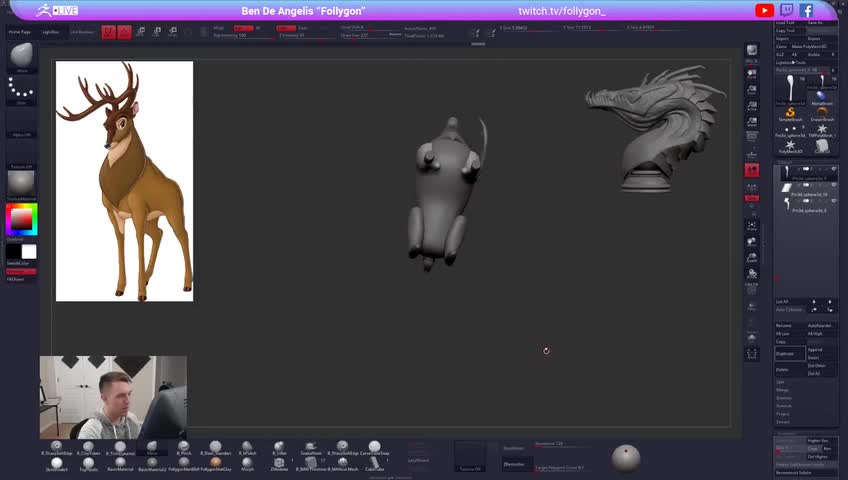Collapse the Subtool section header
The width and height of the screenshot is (848, 480).
point(785,162)
